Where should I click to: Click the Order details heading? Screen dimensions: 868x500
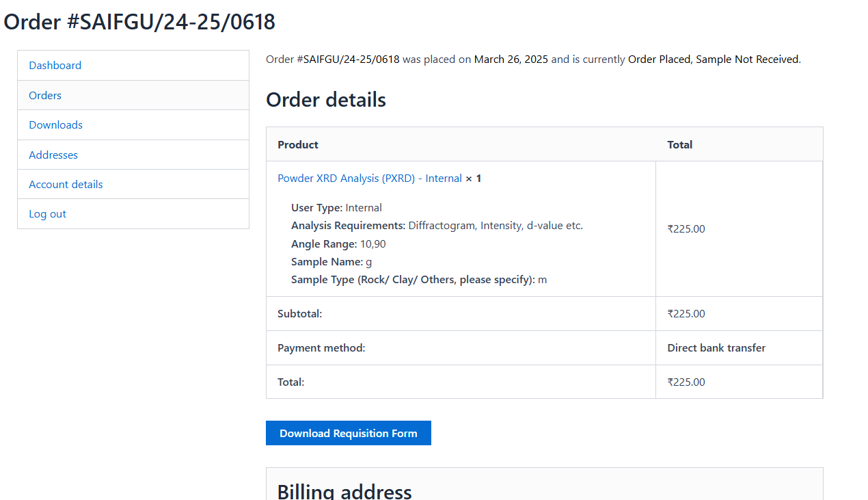pos(326,101)
